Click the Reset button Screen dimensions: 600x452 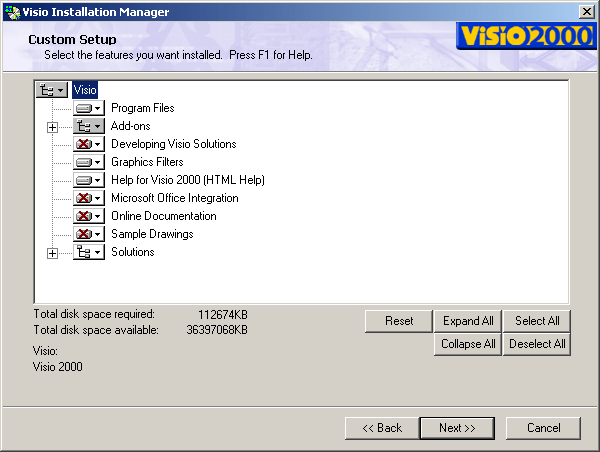click(x=399, y=321)
